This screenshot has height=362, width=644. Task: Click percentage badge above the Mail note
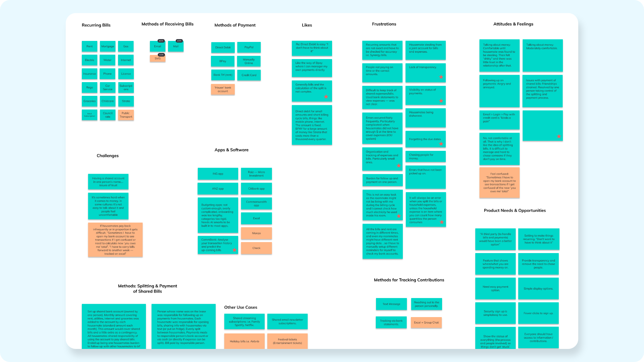click(179, 41)
